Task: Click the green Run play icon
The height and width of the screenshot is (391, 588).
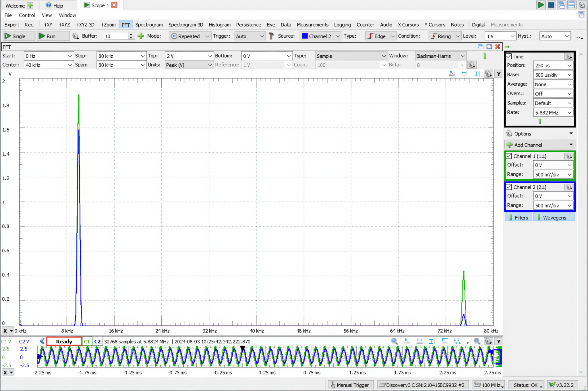Action: coord(42,36)
